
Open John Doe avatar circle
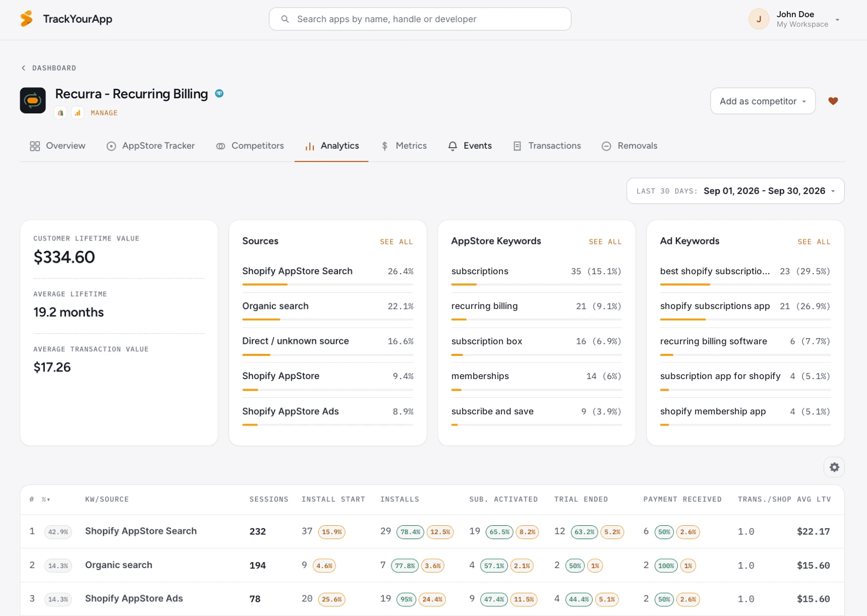point(759,19)
